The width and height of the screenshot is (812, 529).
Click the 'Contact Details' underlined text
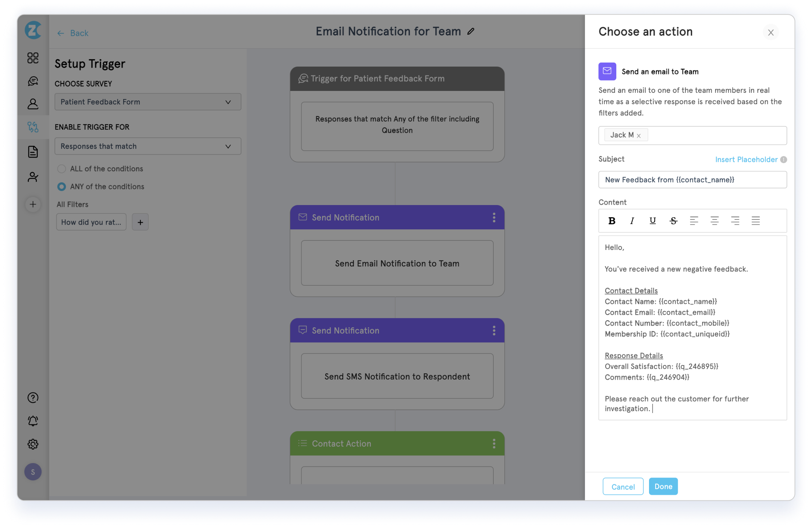coord(631,290)
